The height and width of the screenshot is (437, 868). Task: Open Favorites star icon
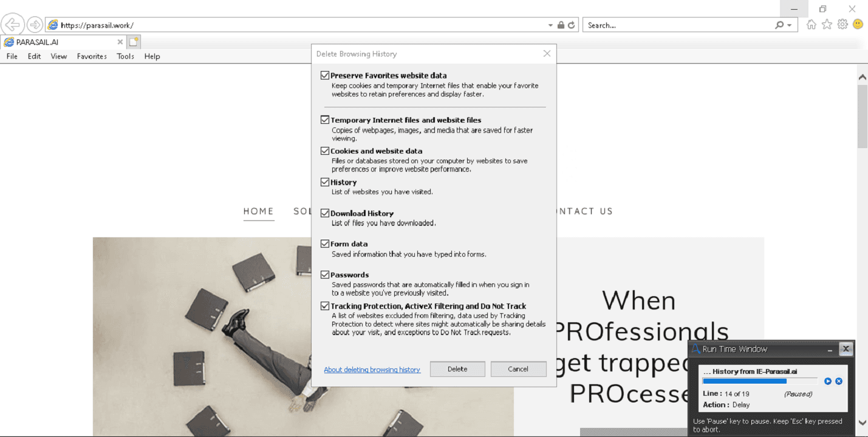pos(827,24)
